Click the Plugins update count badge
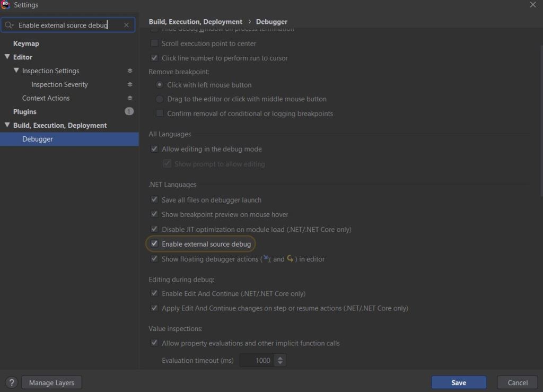The height and width of the screenshot is (392, 543). tap(129, 111)
